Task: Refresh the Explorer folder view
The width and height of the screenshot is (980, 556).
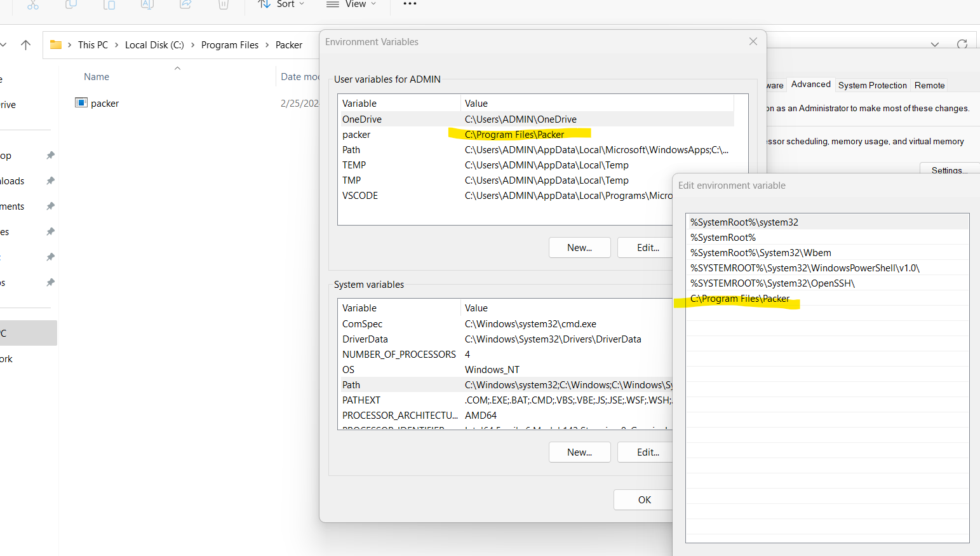Action: [x=962, y=44]
